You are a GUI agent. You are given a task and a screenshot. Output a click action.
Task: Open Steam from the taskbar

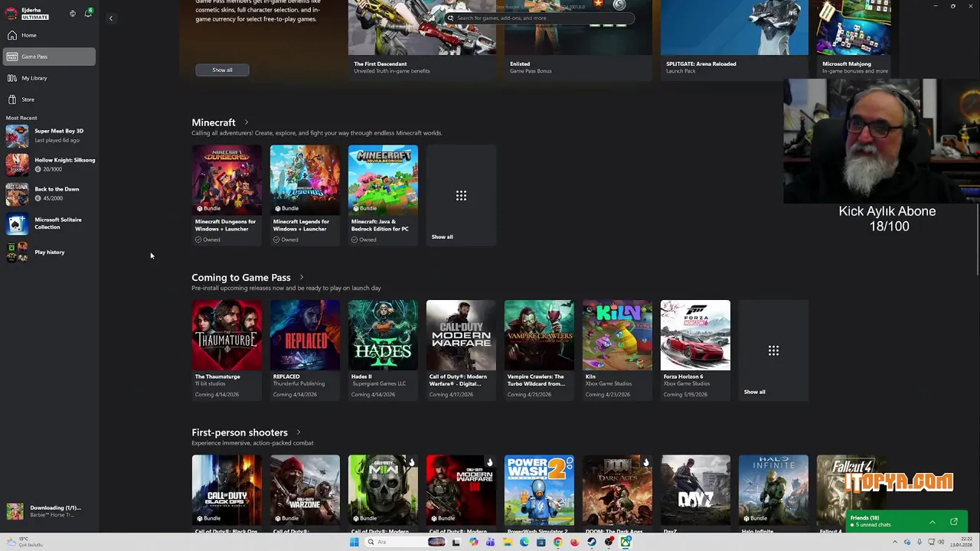point(592,543)
